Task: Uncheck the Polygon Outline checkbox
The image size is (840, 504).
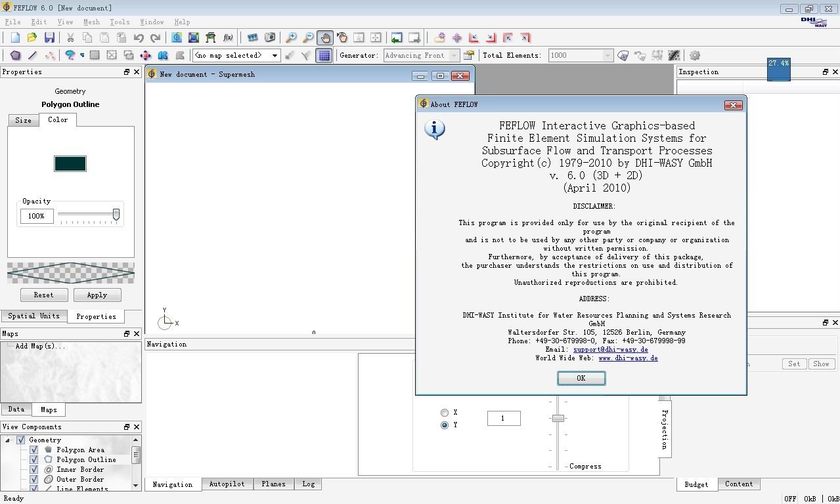Action: (x=33, y=459)
